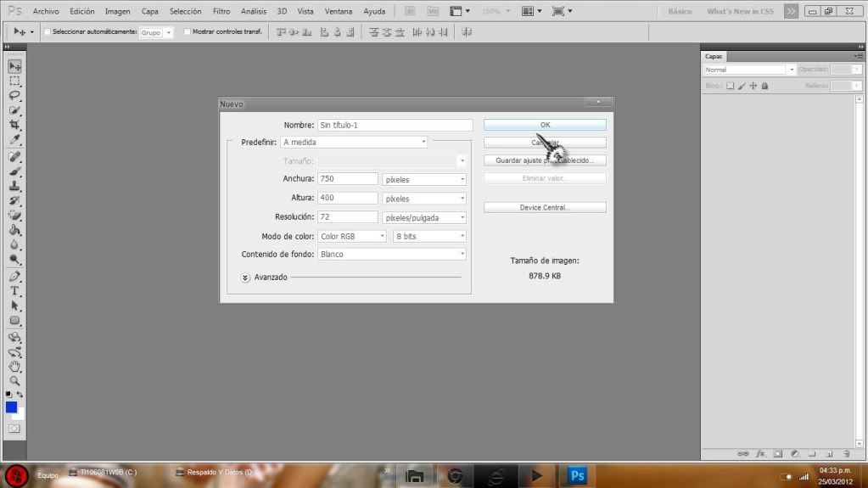Open the 8 bits depth dropdown
868x488 pixels.
point(429,236)
